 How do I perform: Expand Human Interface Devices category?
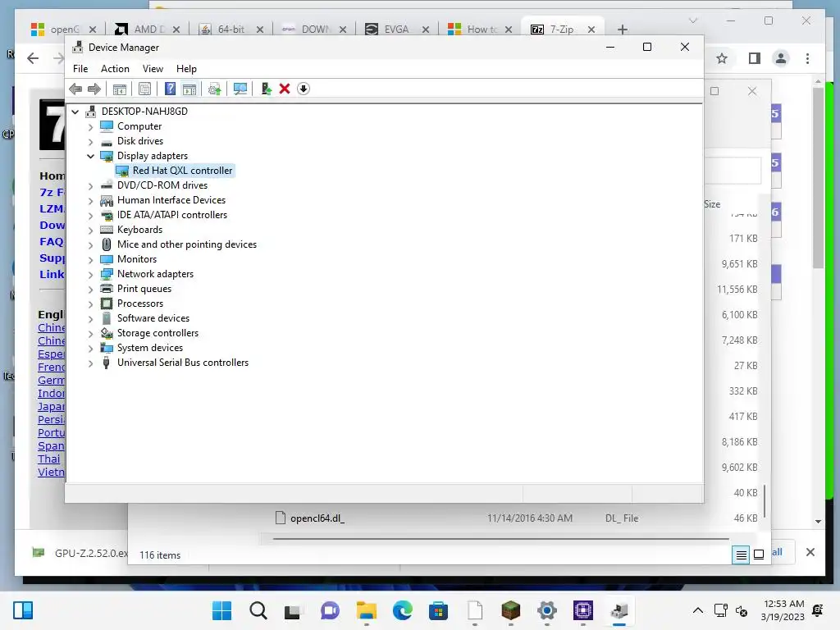tap(90, 201)
